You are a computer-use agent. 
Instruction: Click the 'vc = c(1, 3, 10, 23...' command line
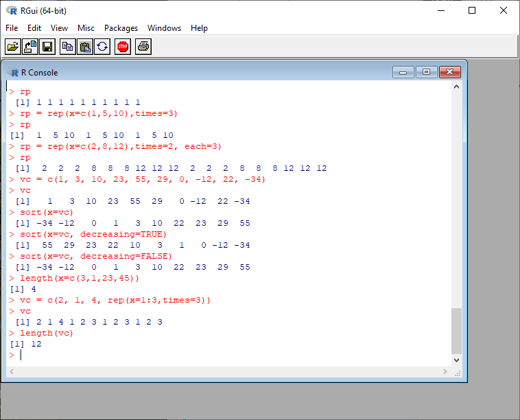coord(143,180)
